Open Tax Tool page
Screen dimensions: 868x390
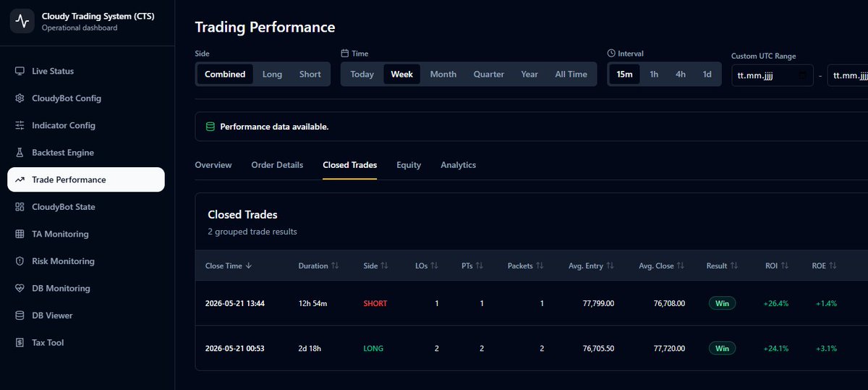pyautogui.click(x=86, y=342)
